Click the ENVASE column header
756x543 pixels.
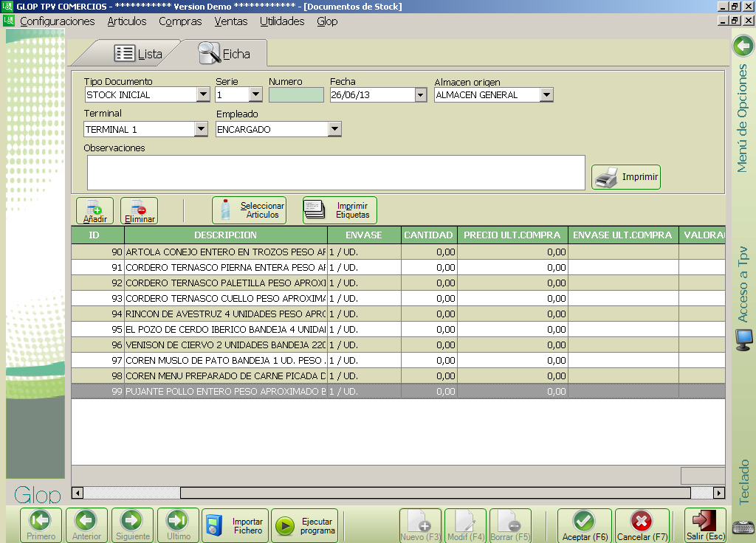(364, 235)
